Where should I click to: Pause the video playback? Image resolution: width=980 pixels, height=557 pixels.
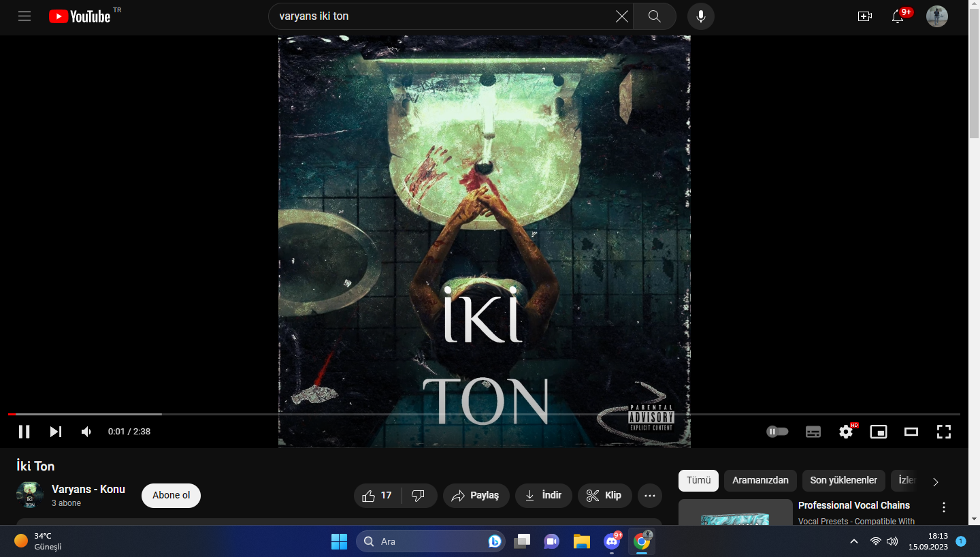[24, 432]
